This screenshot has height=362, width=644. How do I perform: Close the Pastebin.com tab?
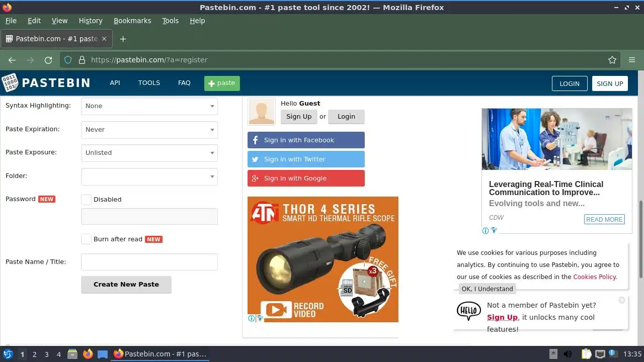pyautogui.click(x=104, y=39)
